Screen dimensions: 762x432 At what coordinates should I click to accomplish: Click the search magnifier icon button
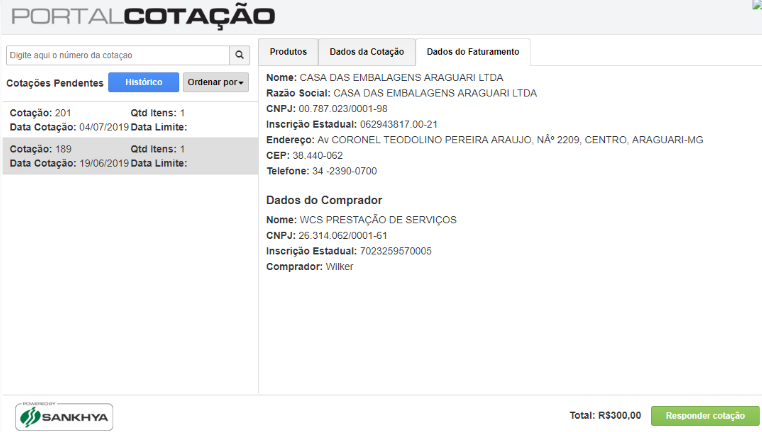pos(240,55)
